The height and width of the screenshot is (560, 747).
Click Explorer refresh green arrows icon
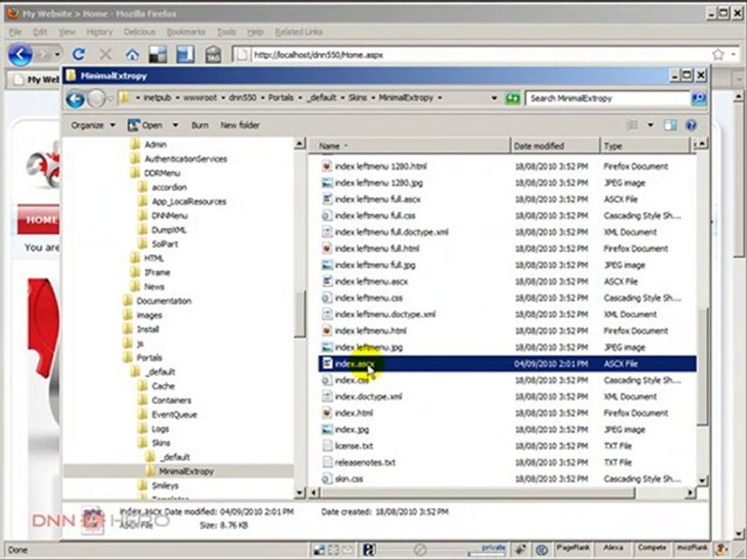click(x=513, y=99)
